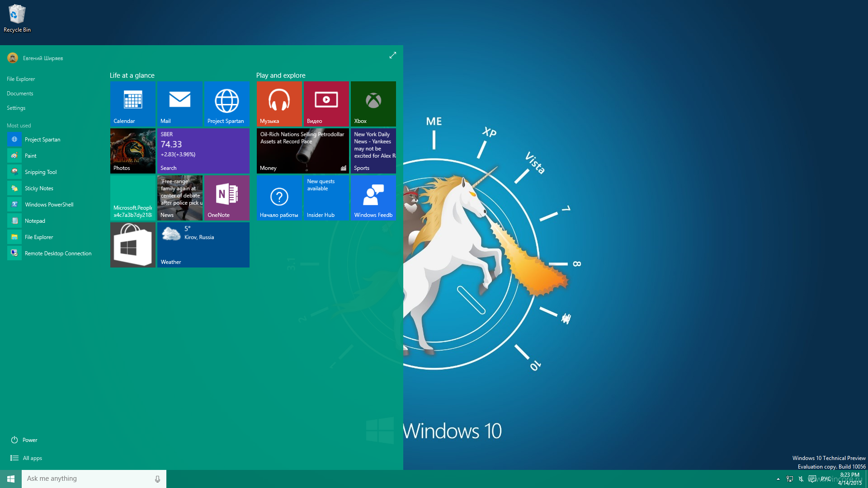
Task: Open the Microsoft.People tile
Action: click(132, 198)
